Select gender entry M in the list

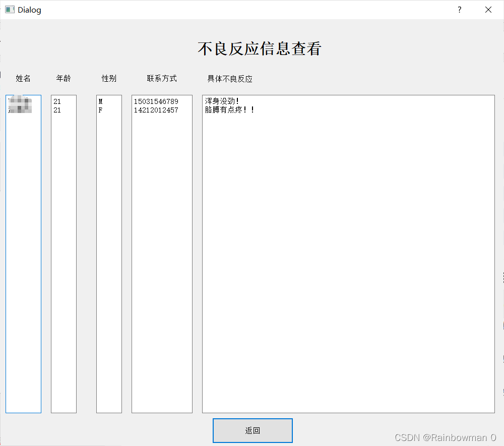pos(101,101)
